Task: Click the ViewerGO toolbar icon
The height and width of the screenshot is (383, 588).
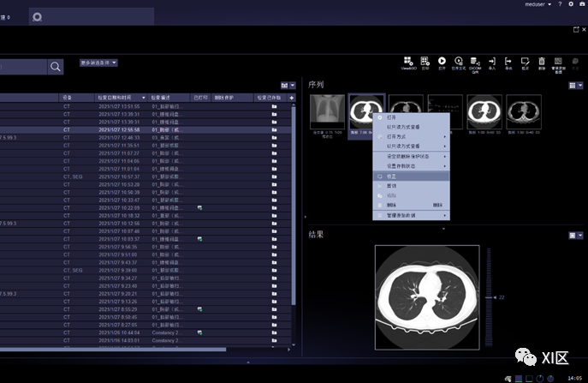Action: (x=407, y=62)
